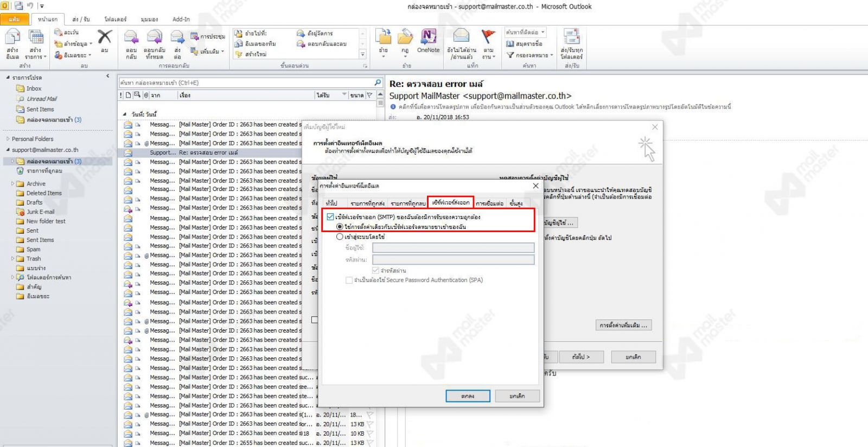The height and width of the screenshot is (447, 868).
Task: Expand the Archive folder
Action: click(x=12, y=184)
